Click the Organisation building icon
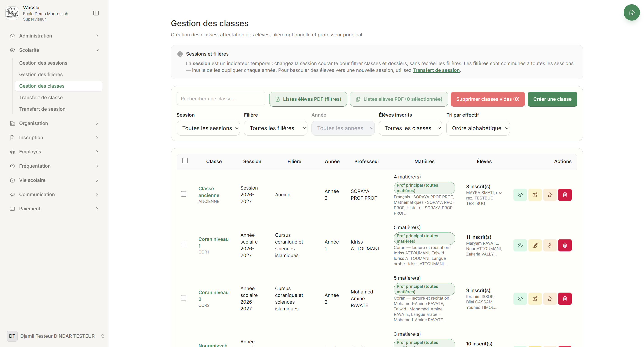Screen dimensions: 644x347 tap(12, 123)
